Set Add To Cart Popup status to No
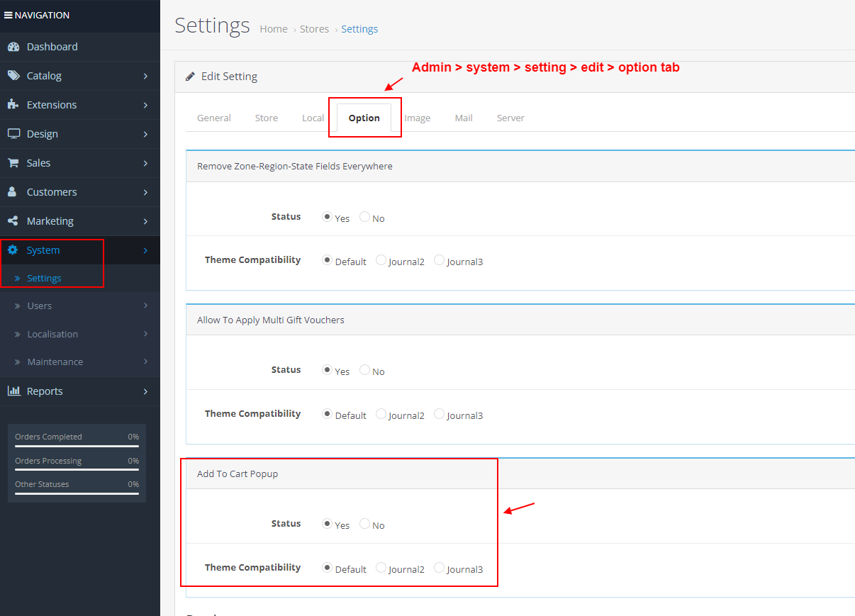Screen dimensions: 855x616 click(364, 523)
